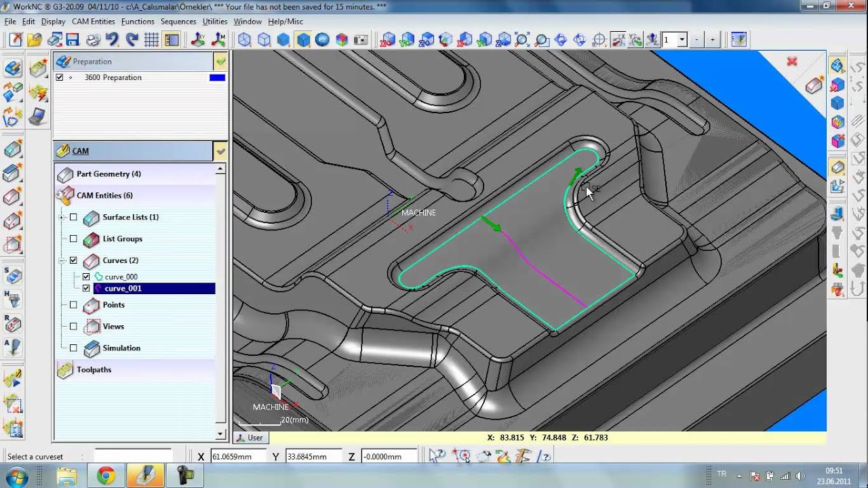Expand the Surface Lists tree node

click(x=62, y=217)
